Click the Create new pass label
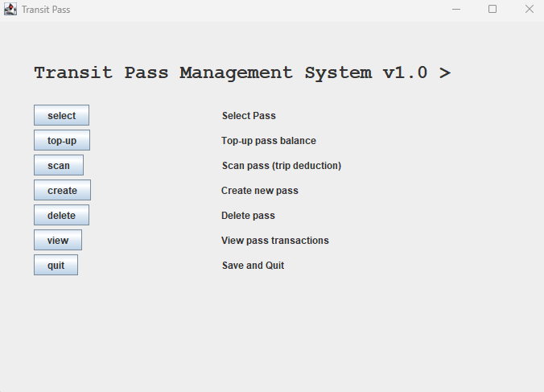This screenshot has height=392, width=544. [x=259, y=191]
